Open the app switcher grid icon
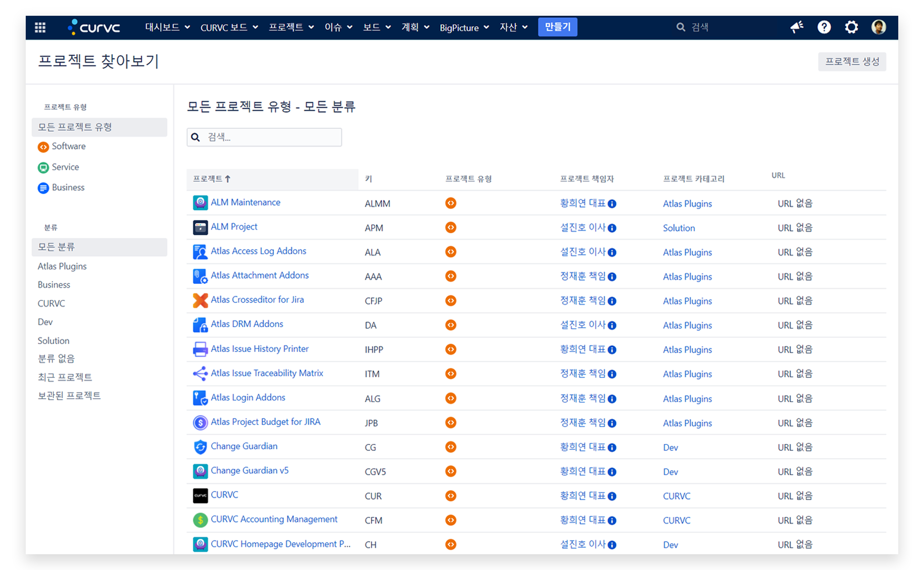Viewport: 924px width, 570px height. 40,27
